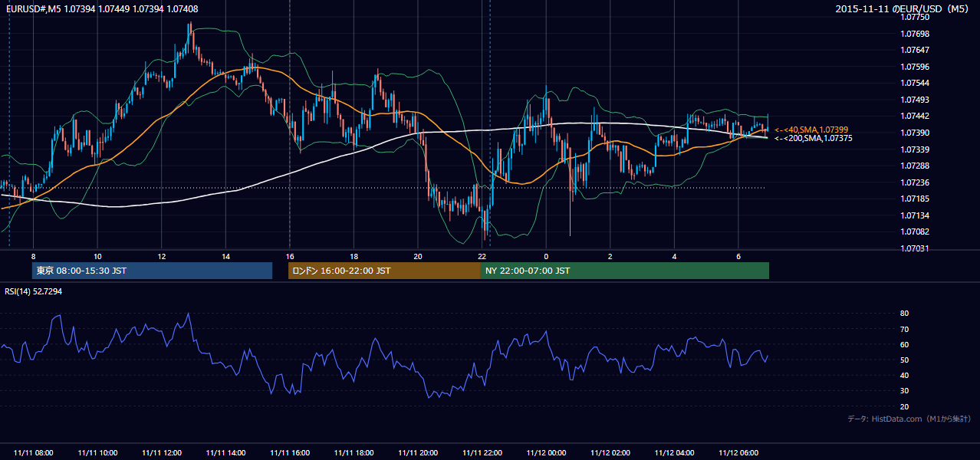Screen dimensions: 980x460
Task: Click price axis value 1.07185
Action: coord(916,199)
